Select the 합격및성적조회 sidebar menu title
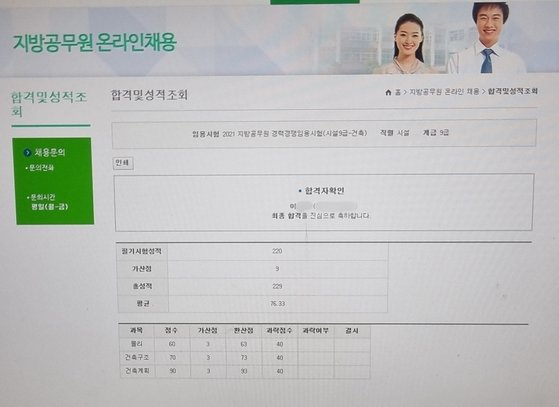 49,104
